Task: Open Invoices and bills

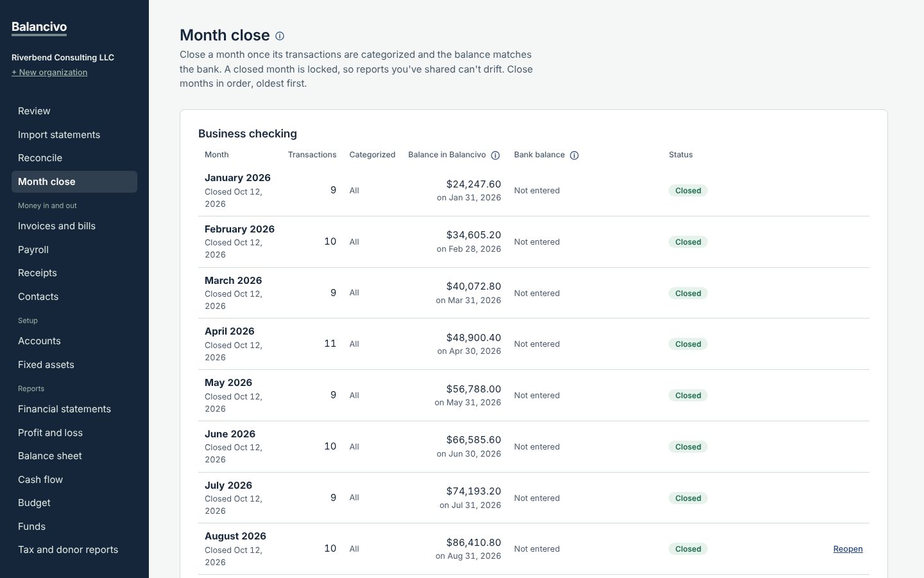Action: pos(74,226)
